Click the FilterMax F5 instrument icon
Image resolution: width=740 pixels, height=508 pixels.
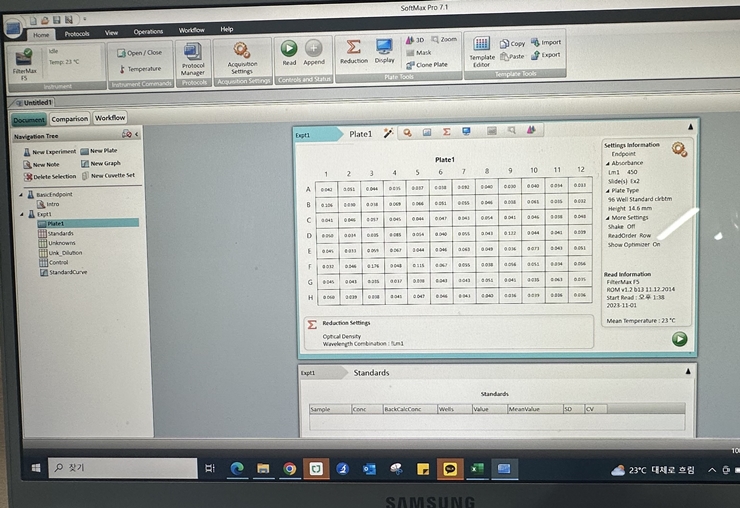click(24, 59)
